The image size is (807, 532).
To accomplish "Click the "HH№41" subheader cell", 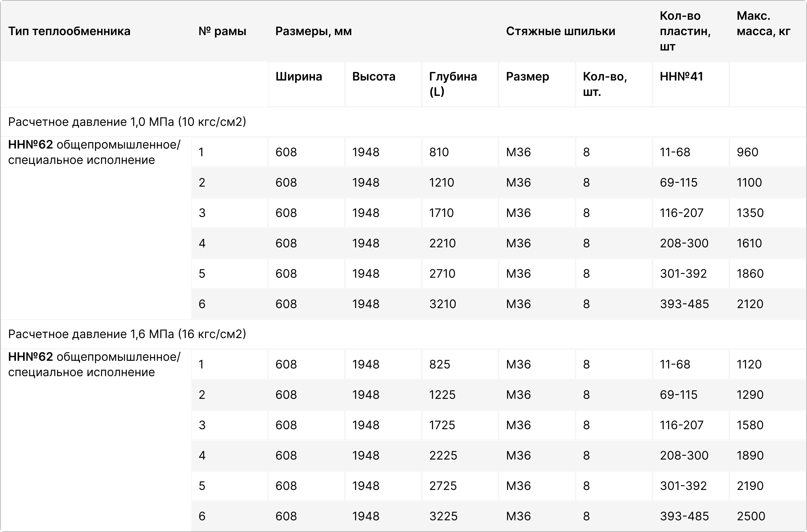I will click(x=681, y=77).
